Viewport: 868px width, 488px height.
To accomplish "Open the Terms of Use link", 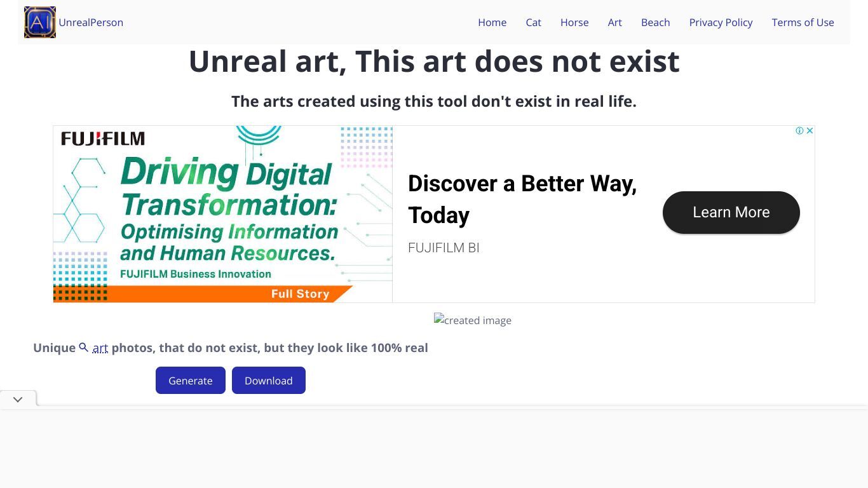I will point(803,22).
